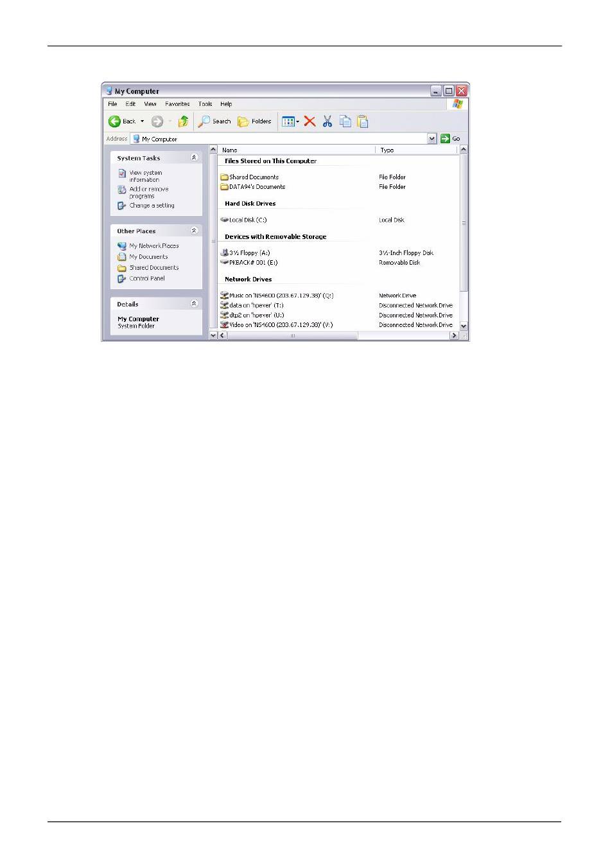Click the red Delete X icon
610x868 pixels.
(309, 121)
